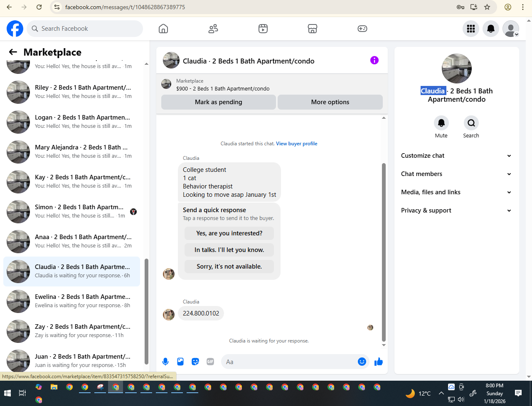Open the Video/Reels icon in top navigation
The image size is (532, 406).
click(x=263, y=29)
